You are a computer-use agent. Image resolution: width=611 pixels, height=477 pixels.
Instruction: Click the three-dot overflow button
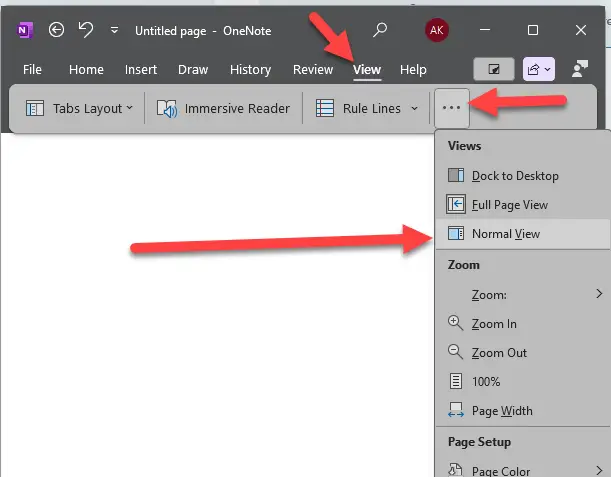[451, 108]
